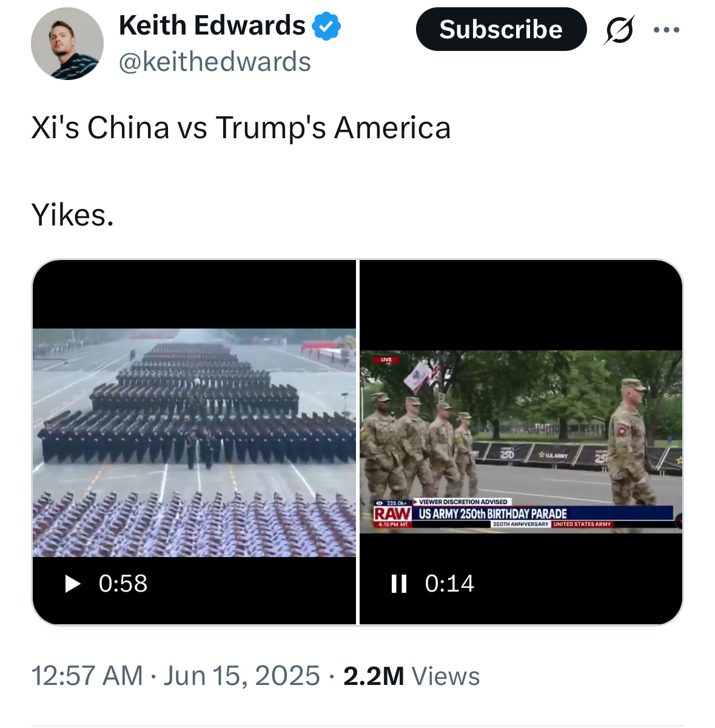Play the 0:58 China parade video
The image size is (715, 728).
73,584
